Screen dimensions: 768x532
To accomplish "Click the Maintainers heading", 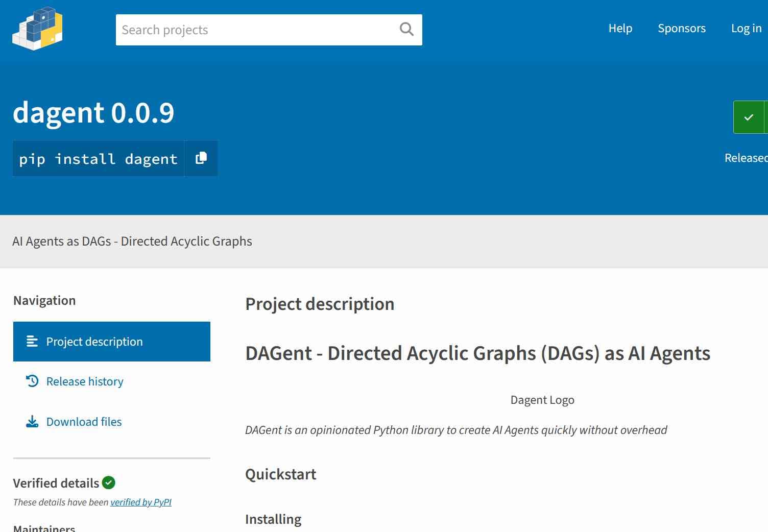I will (x=44, y=527).
